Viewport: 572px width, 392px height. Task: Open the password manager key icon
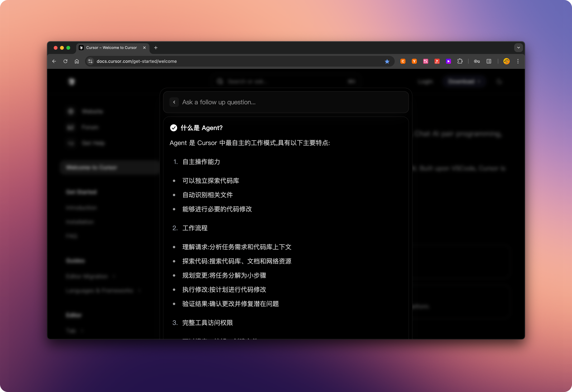click(477, 61)
